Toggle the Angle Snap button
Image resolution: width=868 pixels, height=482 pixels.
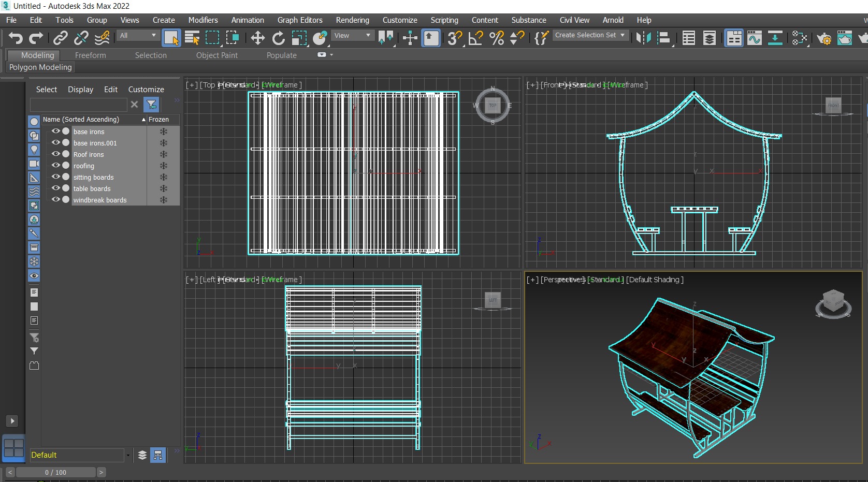point(475,38)
